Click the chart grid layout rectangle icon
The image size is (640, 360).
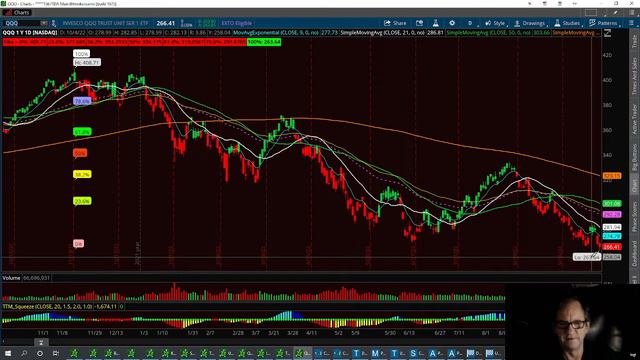(x=591, y=13)
